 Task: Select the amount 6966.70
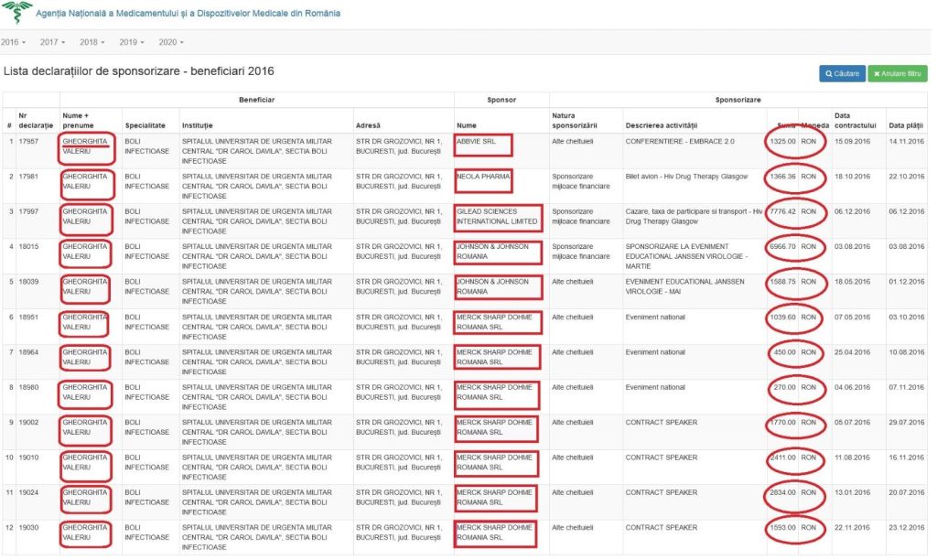point(783,247)
